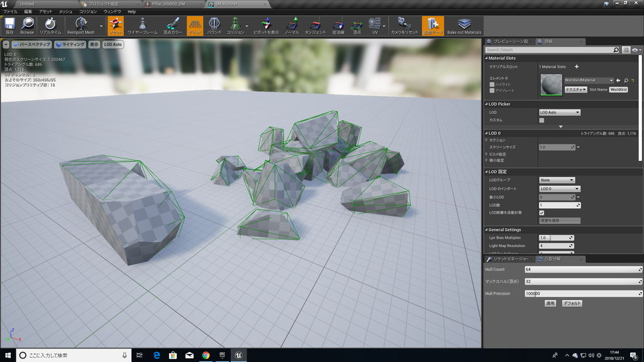Check the アイソレート isolate checkbox

(492, 90)
